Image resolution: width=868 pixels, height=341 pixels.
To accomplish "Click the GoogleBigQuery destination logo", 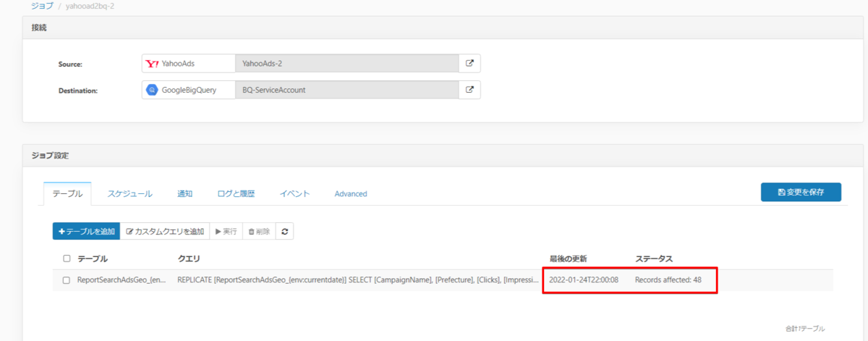I will [152, 90].
